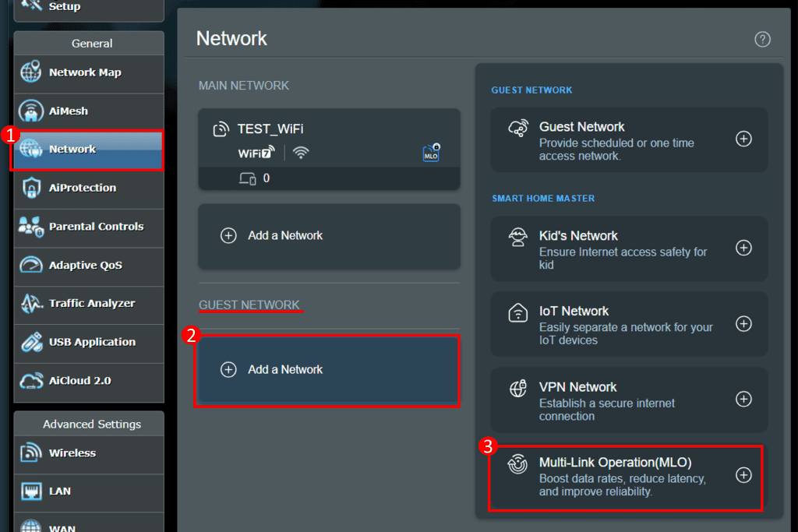This screenshot has width=798, height=532.
Task: Add Multi-Link Operation(MLO) with plus button
Action: click(743, 475)
